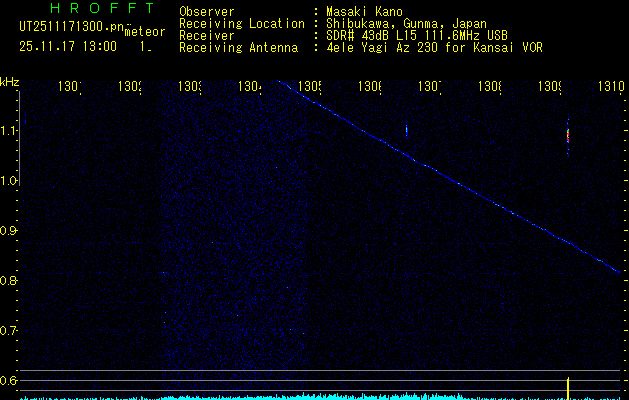Click the small meteor echo before 1307

406,130
